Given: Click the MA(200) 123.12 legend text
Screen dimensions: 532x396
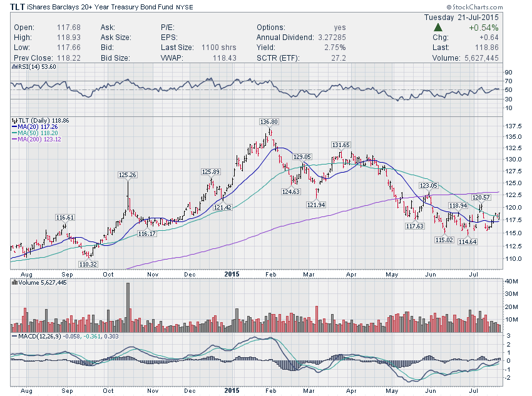Looking at the screenshot, I should tap(39, 140).
